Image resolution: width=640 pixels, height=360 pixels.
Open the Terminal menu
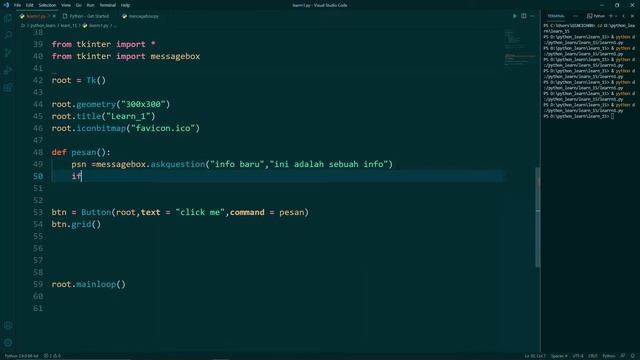pos(107,5)
